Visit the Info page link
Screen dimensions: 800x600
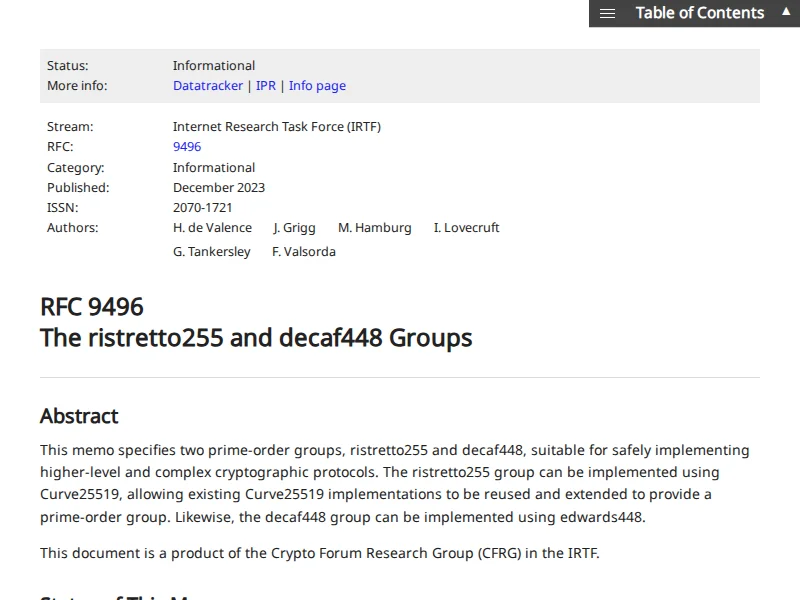317,86
